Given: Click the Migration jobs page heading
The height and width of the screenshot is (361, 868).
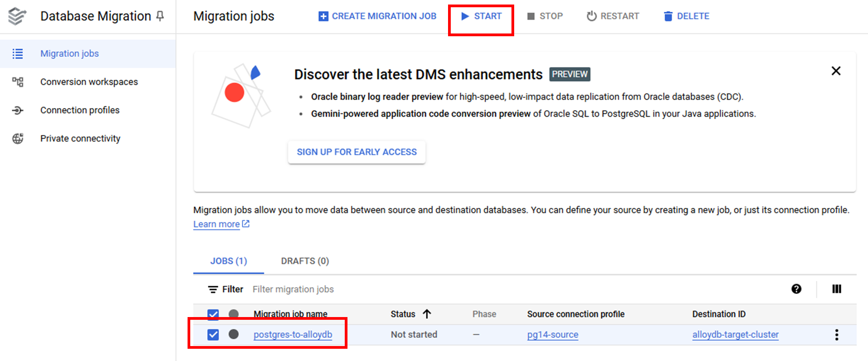Looking at the screenshot, I should pyautogui.click(x=234, y=16).
